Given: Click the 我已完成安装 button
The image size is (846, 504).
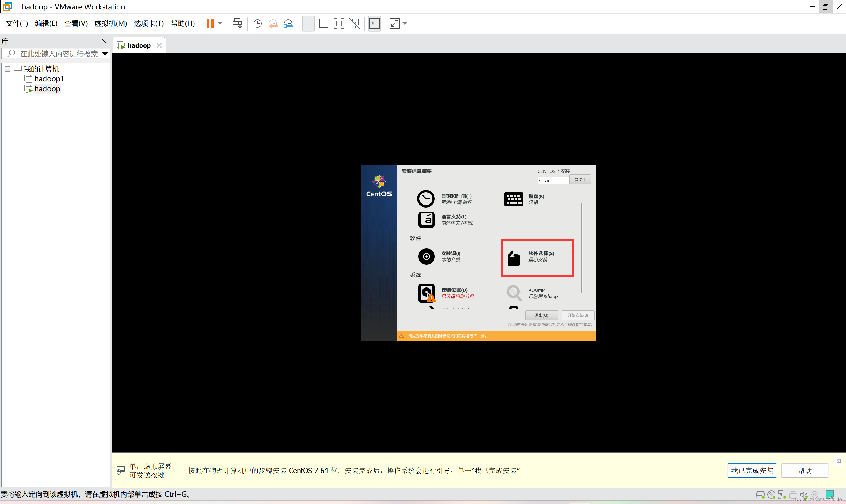Looking at the screenshot, I should click(x=752, y=470).
